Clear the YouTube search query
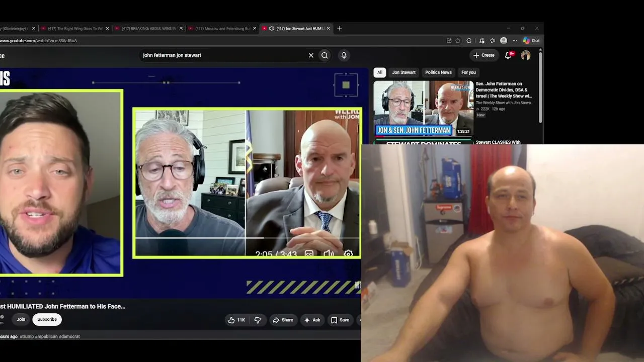This screenshot has width=644, height=362. [x=311, y=55]
